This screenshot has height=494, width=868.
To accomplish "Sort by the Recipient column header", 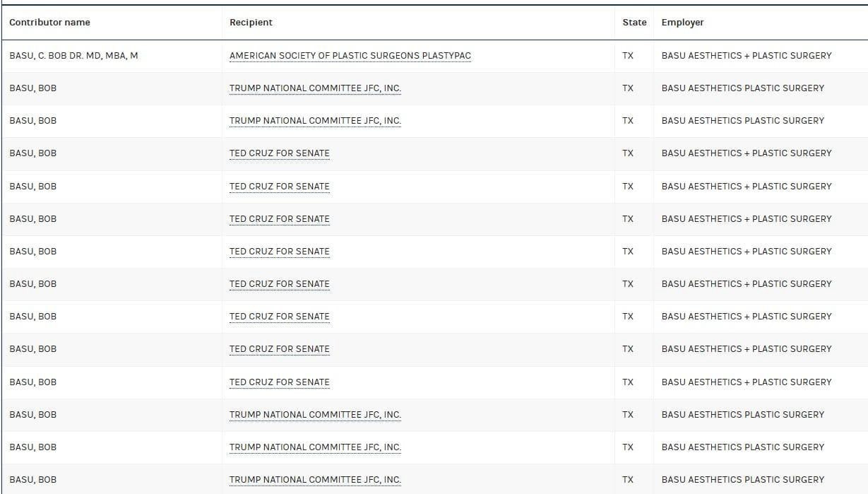I will [x=250, y=22].
